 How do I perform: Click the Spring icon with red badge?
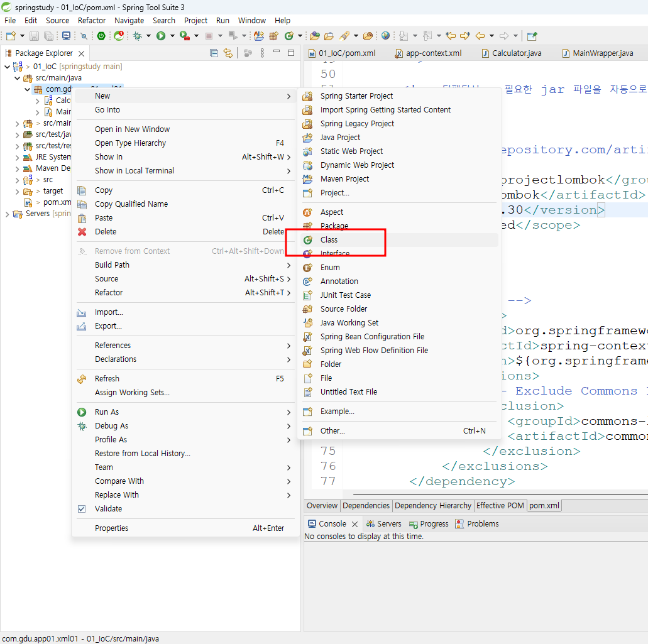[119, 36]
